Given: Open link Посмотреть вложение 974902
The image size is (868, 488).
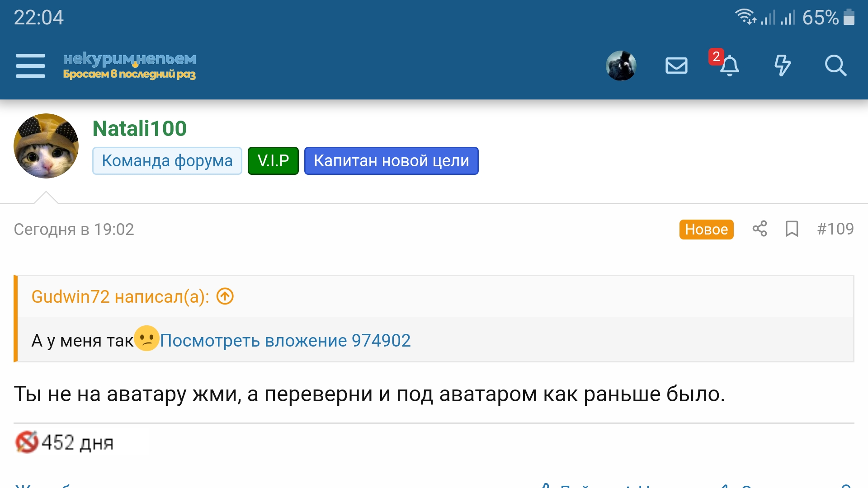Looking at the screenshot, I should coord(285,340).
